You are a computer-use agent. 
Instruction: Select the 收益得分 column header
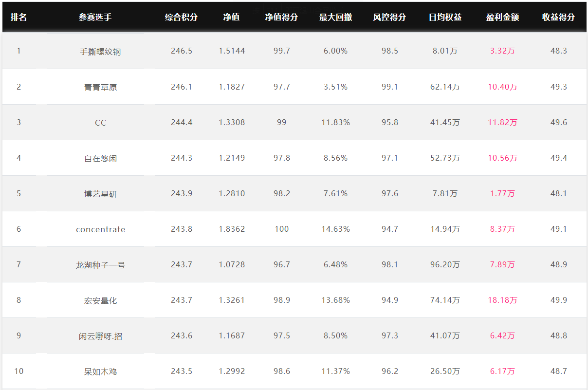point(558,17)
